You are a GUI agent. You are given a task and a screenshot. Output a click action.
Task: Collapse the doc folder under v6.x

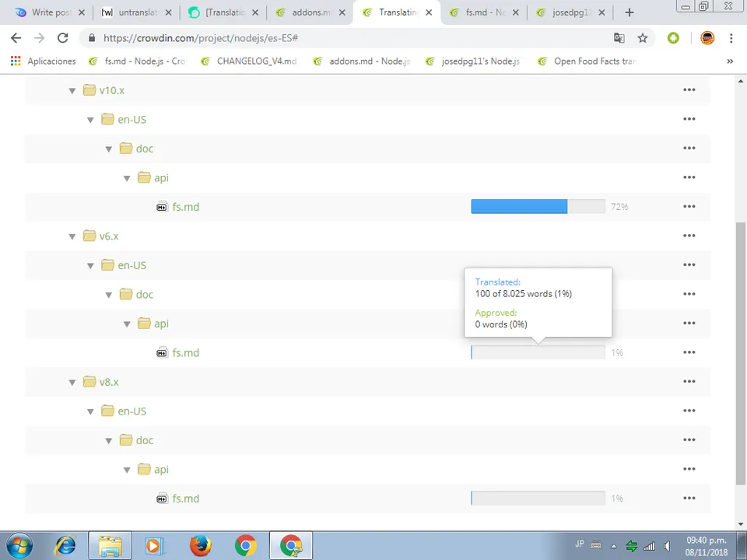coord(109,295)
